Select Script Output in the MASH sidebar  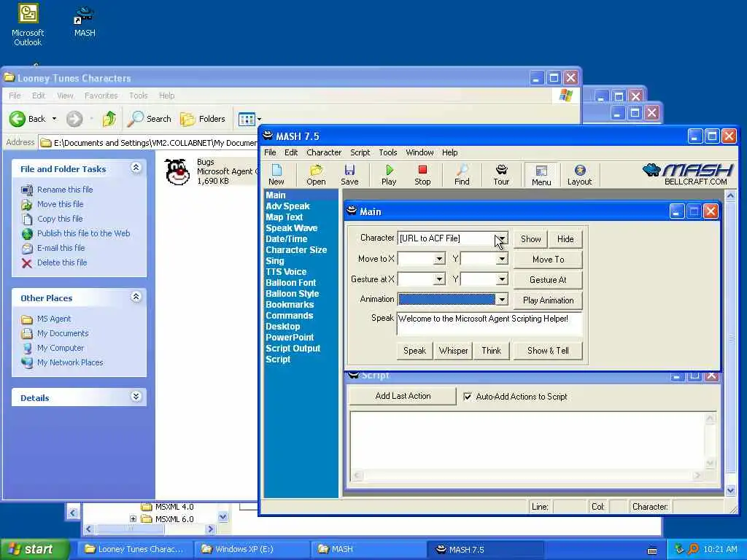[x=293, y=349]
